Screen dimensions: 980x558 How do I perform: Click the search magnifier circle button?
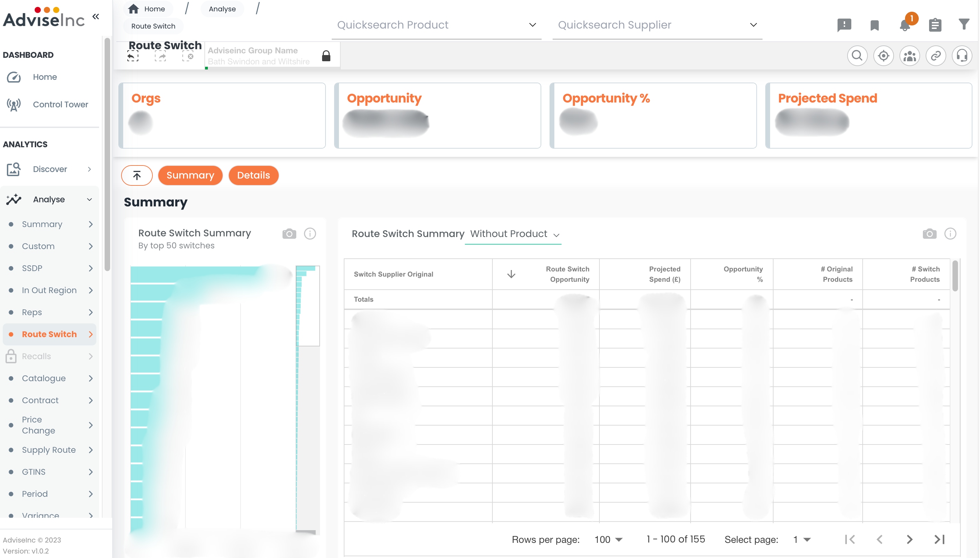(857, 56)
